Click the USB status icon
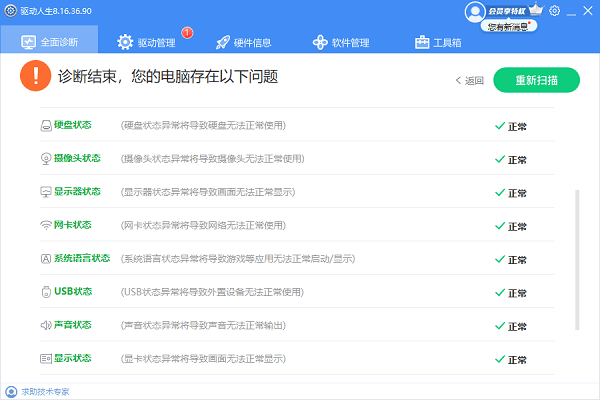The image size is (600, 400). coord(46,292)
